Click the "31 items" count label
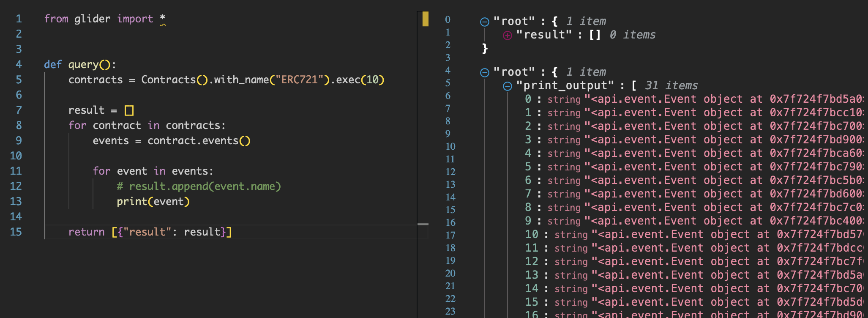This screenshot has width=868, height=318. coord(671,85)
